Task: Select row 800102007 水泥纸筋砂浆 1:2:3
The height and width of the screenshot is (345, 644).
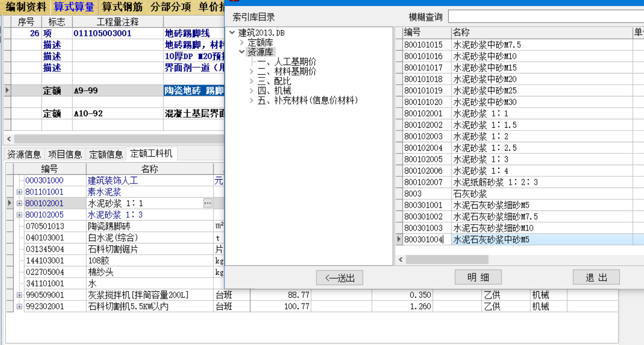Action: click(519, 182)
